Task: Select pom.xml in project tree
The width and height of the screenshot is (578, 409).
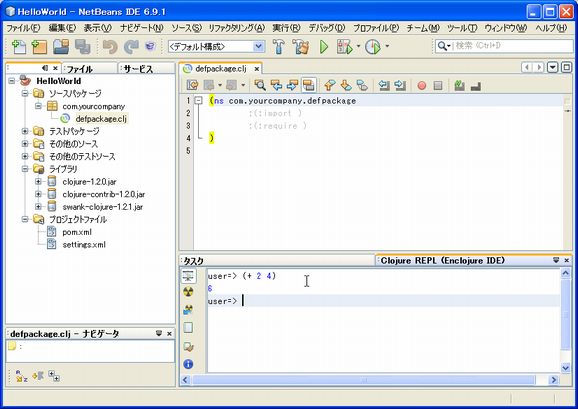Action: pyautogui.click(x=77, y=232)
